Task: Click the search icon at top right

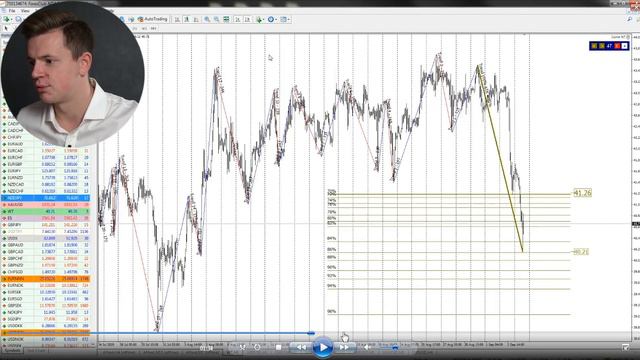Action: (630, 19)
